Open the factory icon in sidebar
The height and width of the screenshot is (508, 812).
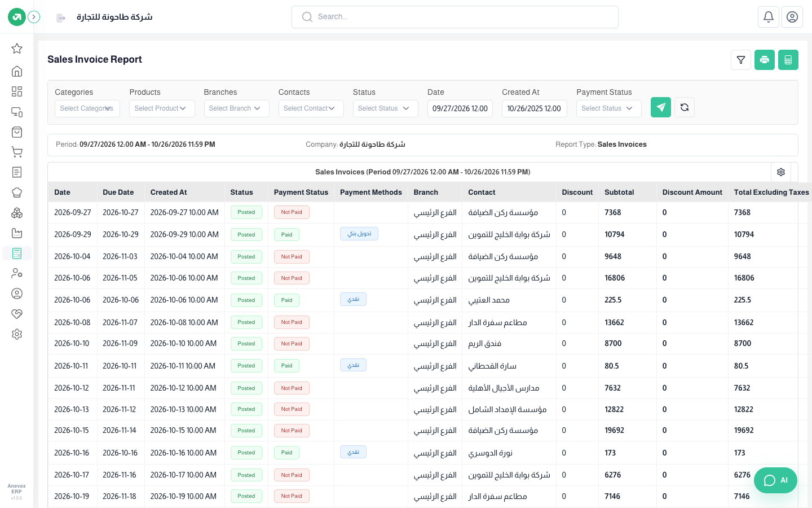pos(17,233)
